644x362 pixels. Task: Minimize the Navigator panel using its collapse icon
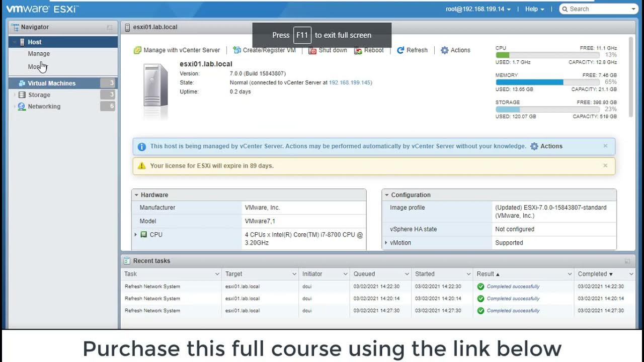110,28
